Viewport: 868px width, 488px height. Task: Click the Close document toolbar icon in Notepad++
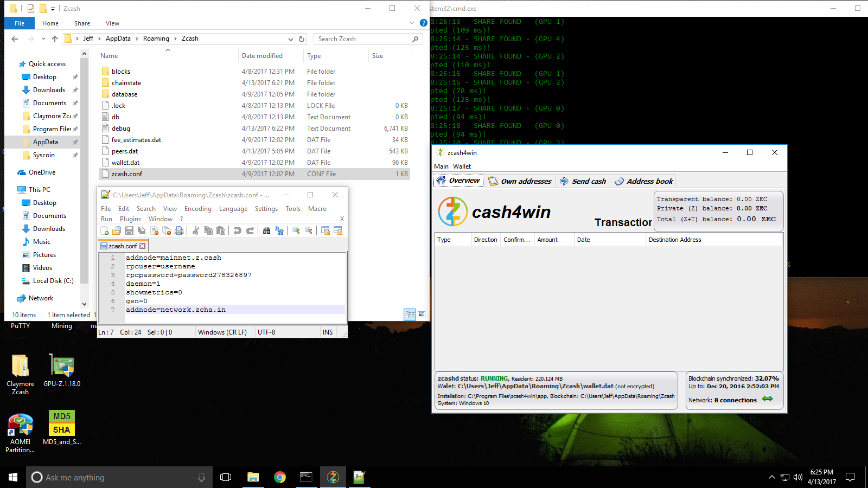click(x=154, y=231)
